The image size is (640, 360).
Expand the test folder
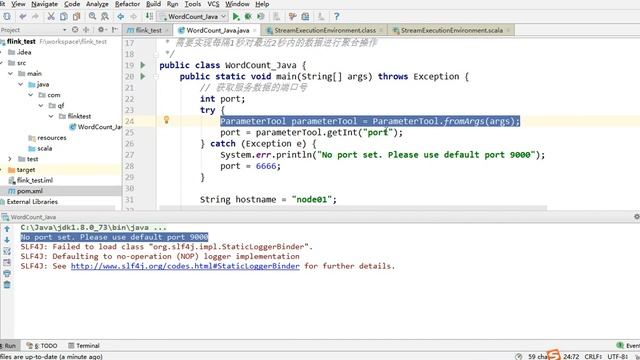coord(10,159)
